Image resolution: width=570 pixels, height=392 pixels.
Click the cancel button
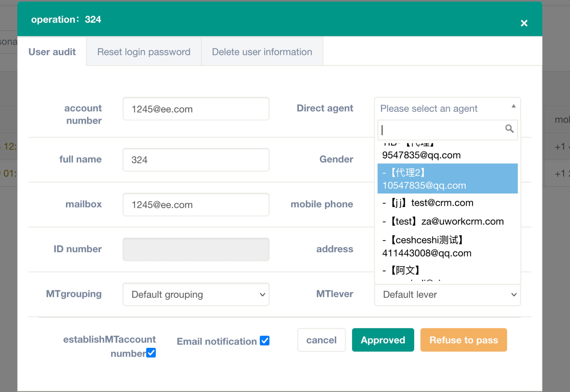pos(321,340)
